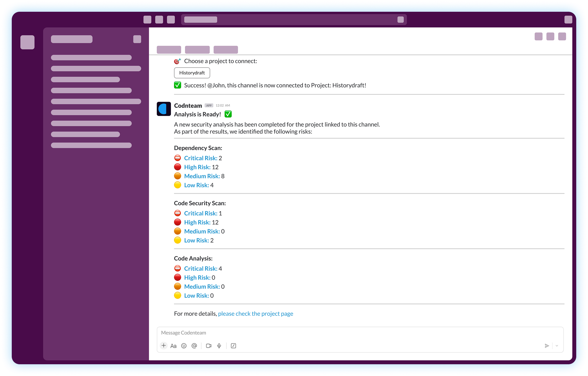
Task: Start a video clip recording
Action: pyautogui.click(x=209, y=346)
